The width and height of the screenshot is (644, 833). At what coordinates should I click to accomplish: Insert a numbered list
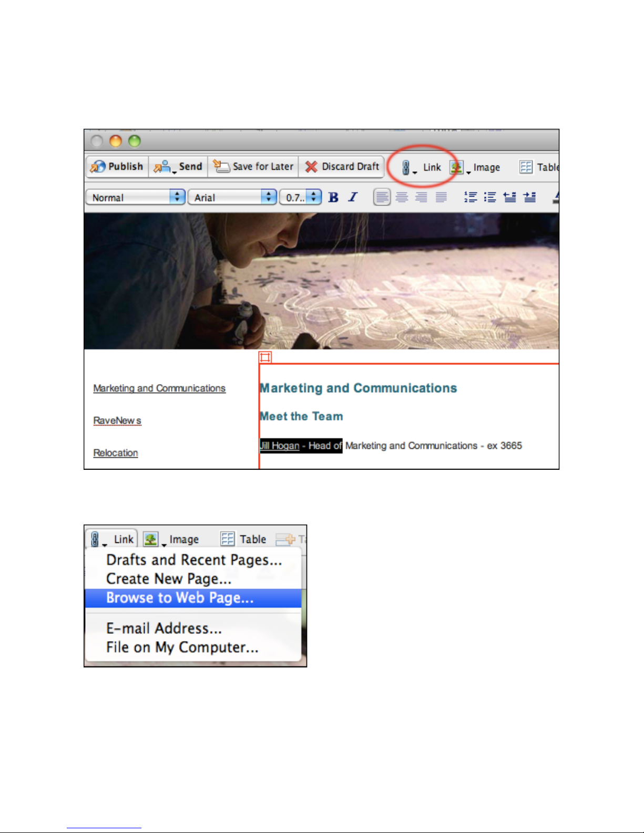pyautogui.click(x=471, y=197)
